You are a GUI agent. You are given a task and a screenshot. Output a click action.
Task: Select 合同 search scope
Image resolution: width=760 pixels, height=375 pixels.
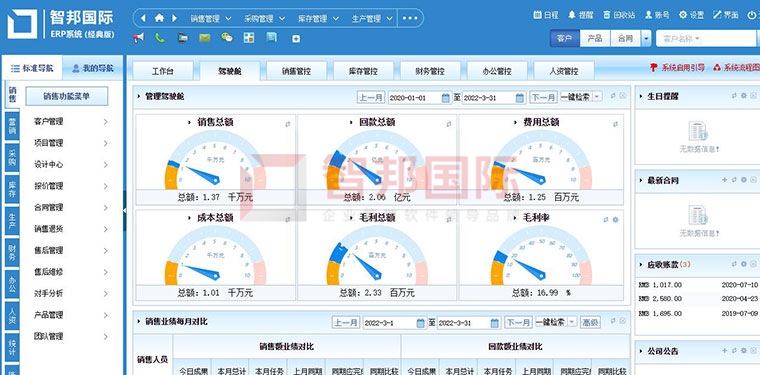tap(625, 38)
